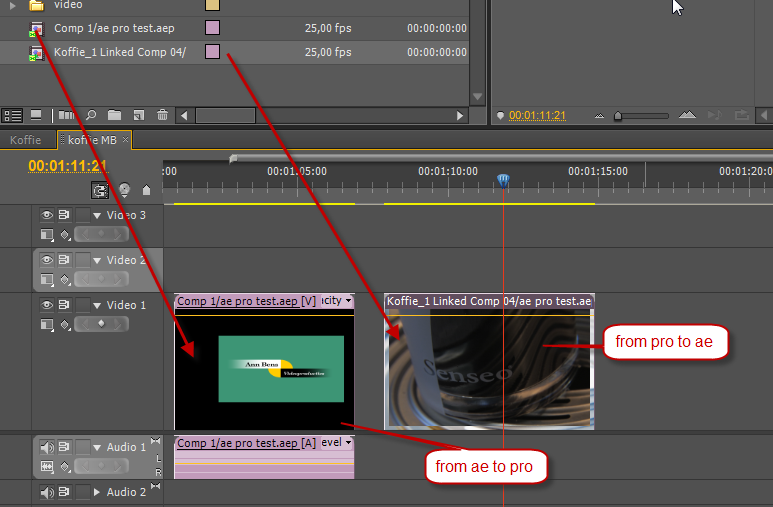Expand the video bin folder
Screen dimensions: 773x507
click(x=13, y=5)
